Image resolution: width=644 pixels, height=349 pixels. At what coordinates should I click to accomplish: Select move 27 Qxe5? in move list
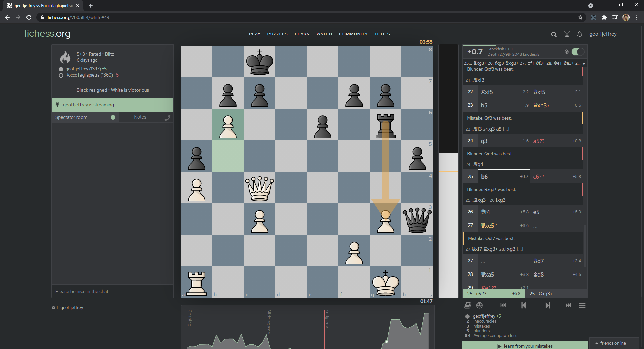[x=504, y=226]
